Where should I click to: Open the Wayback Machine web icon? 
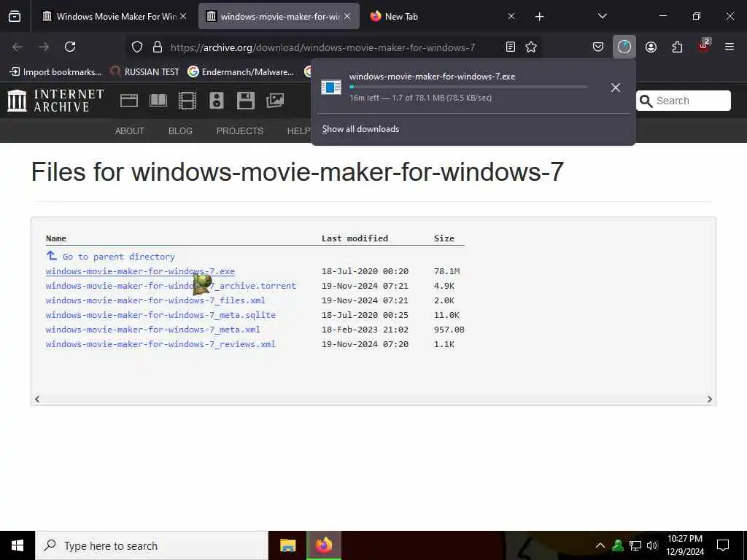(128, 101)
